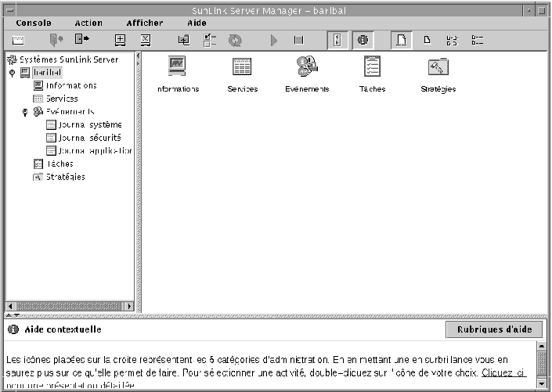Click the blank window icon in the toolbar
Screen dimensions: 552x392
click(x=18, y=40)
